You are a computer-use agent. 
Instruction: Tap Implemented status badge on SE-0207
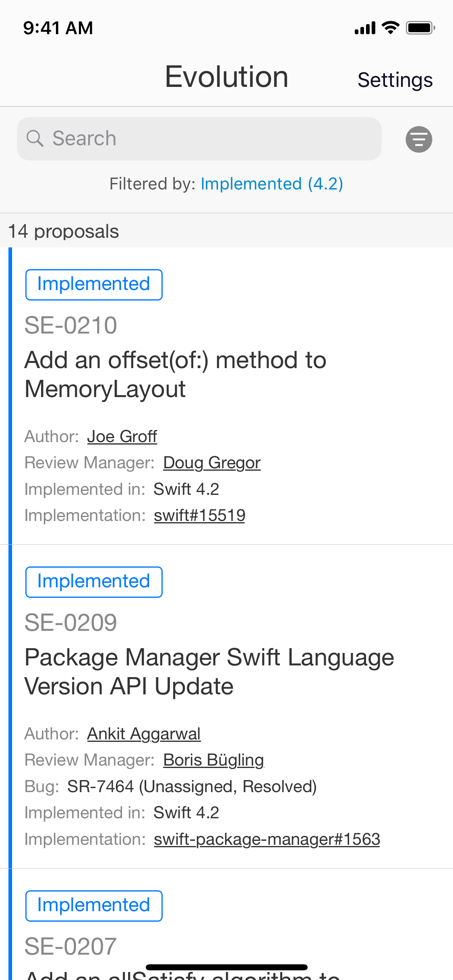94,906
